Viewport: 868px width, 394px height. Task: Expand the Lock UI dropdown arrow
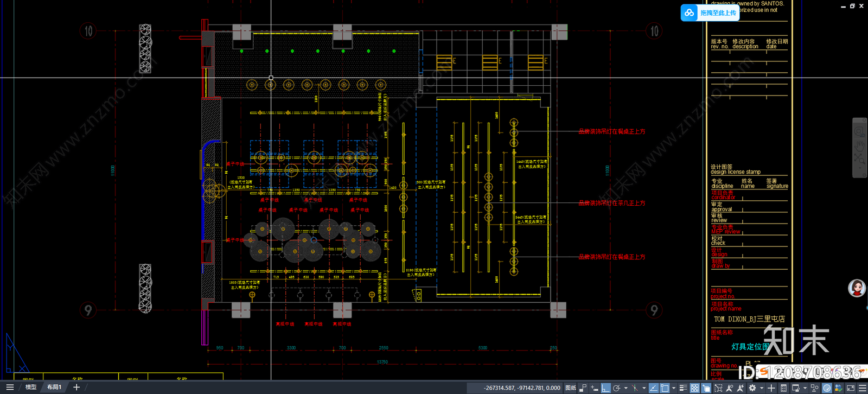click(805, 388)
